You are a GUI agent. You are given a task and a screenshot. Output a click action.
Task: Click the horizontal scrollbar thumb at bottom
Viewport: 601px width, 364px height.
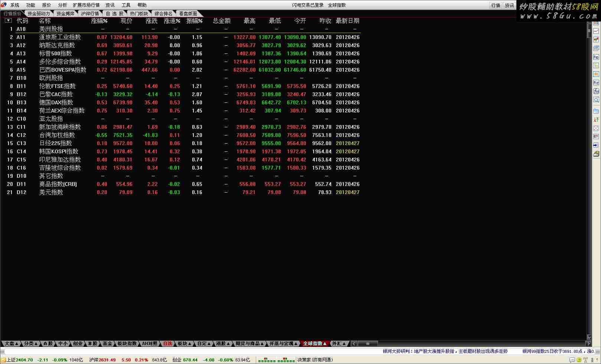pos(368,344)
